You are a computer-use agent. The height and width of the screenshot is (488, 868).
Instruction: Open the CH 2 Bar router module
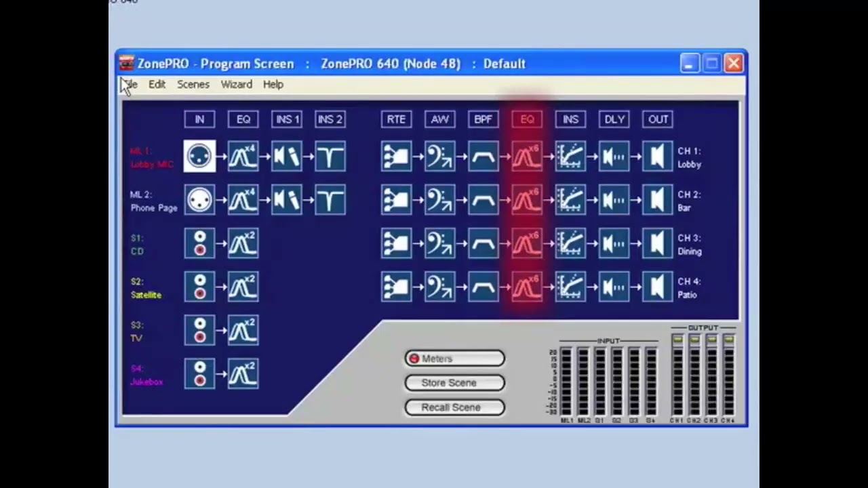point(396,200)
